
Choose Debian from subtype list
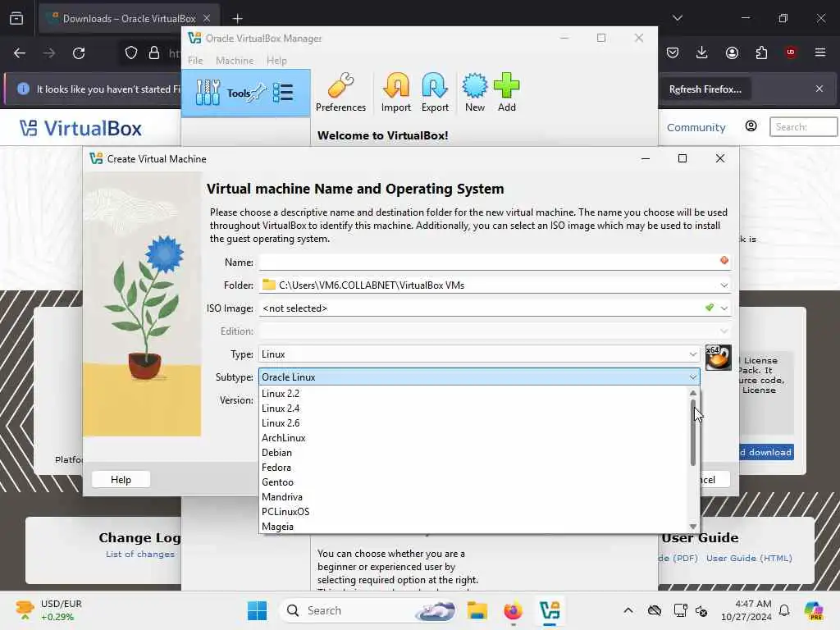(x=473, y=453)
